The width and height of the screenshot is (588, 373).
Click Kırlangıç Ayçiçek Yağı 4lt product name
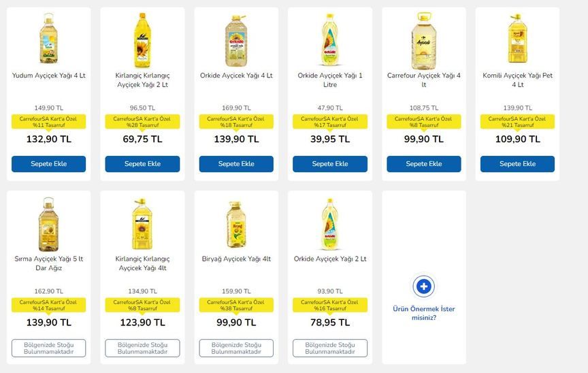tap(142, 263)
